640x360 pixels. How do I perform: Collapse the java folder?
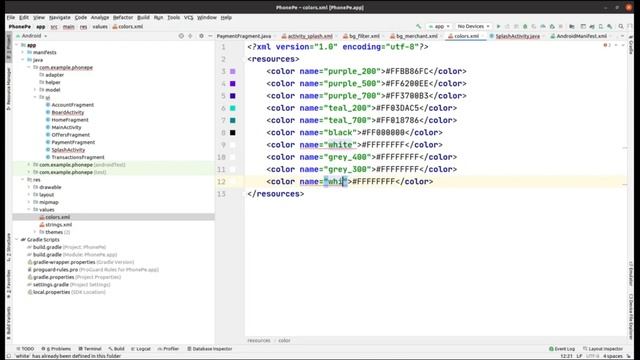23,60
